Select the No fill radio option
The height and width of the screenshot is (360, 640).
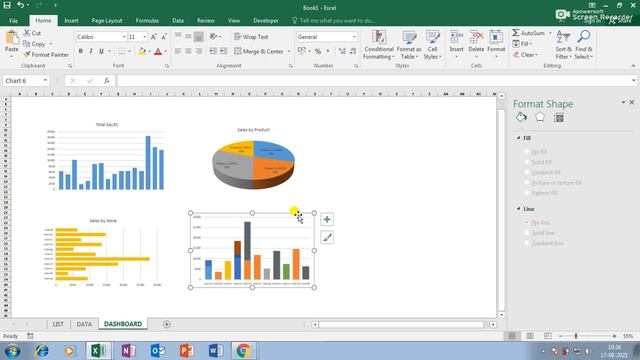(527, 151)
